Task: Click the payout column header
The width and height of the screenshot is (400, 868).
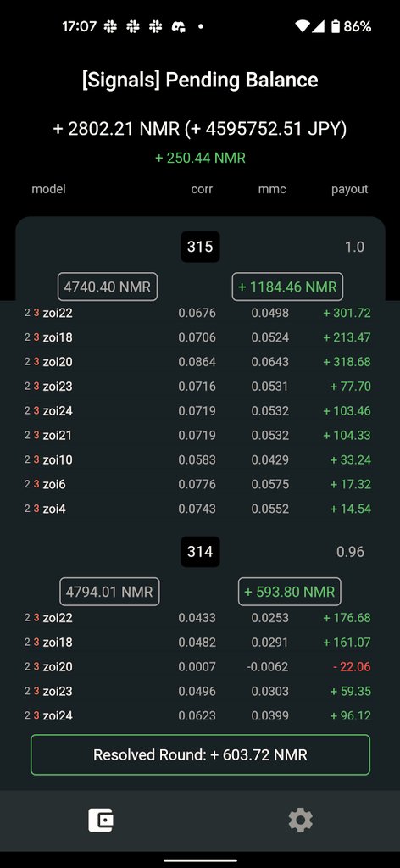Action: 350,189
